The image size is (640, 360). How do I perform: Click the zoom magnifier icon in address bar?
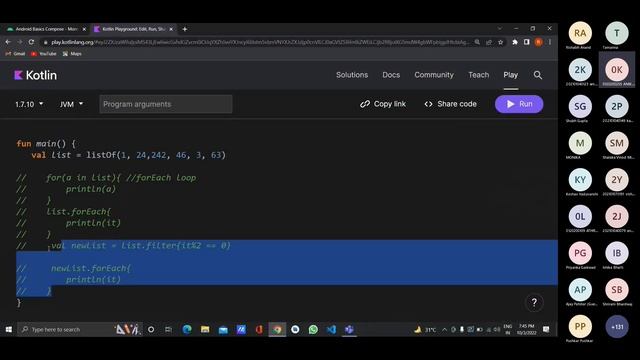pos(477,42)
